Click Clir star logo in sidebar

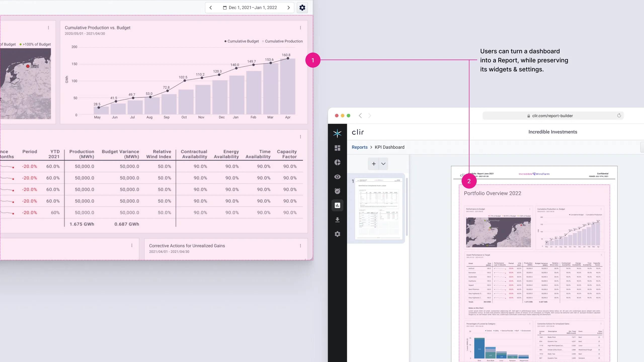tap(337, 133)
